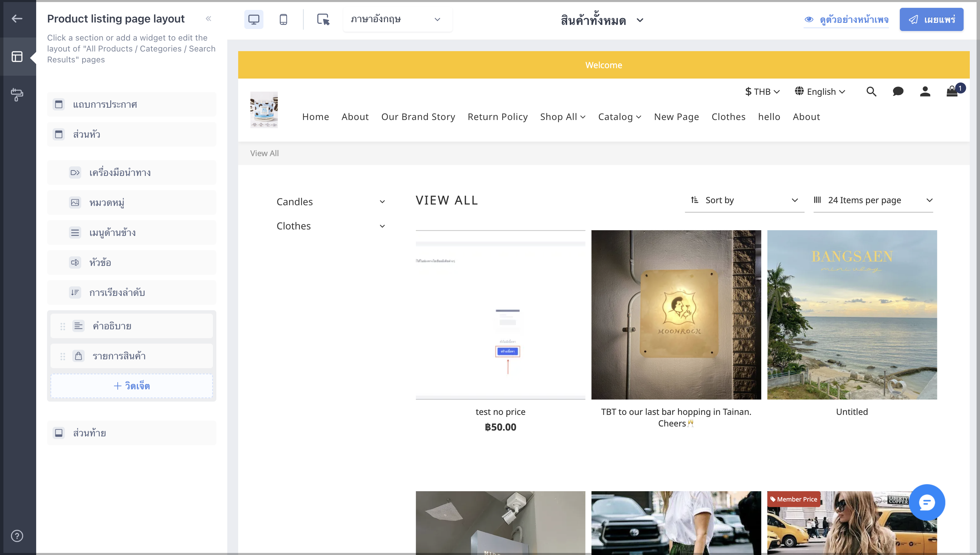Click the storefront search magnifier
This screenshot has height=555, width=980.
tap(871, 92)
